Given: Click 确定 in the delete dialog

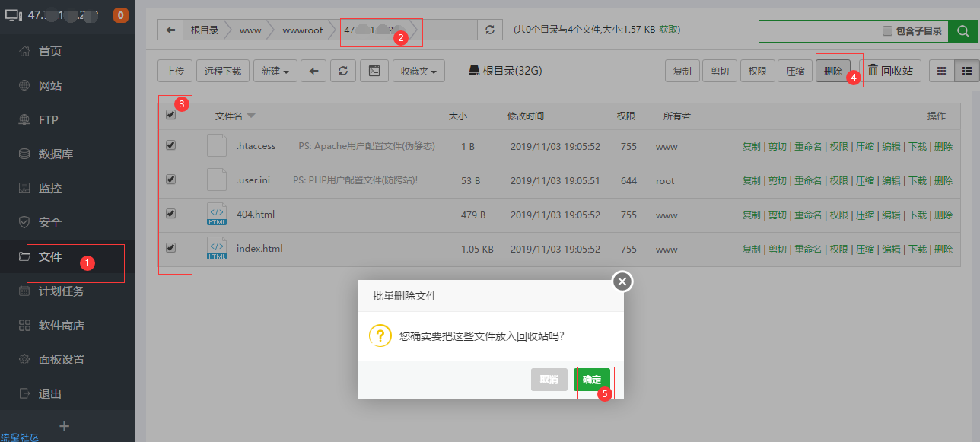Looking at the screenshot, I should [592, 380].
